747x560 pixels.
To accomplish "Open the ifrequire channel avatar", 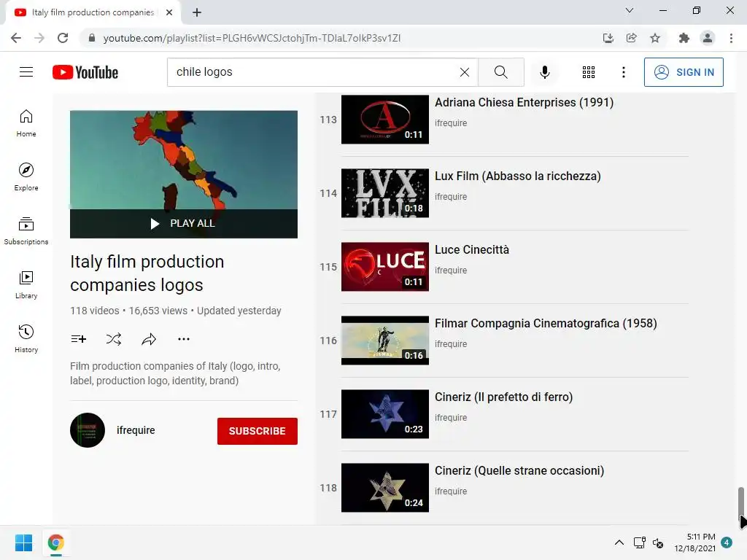I will (88, 430).
